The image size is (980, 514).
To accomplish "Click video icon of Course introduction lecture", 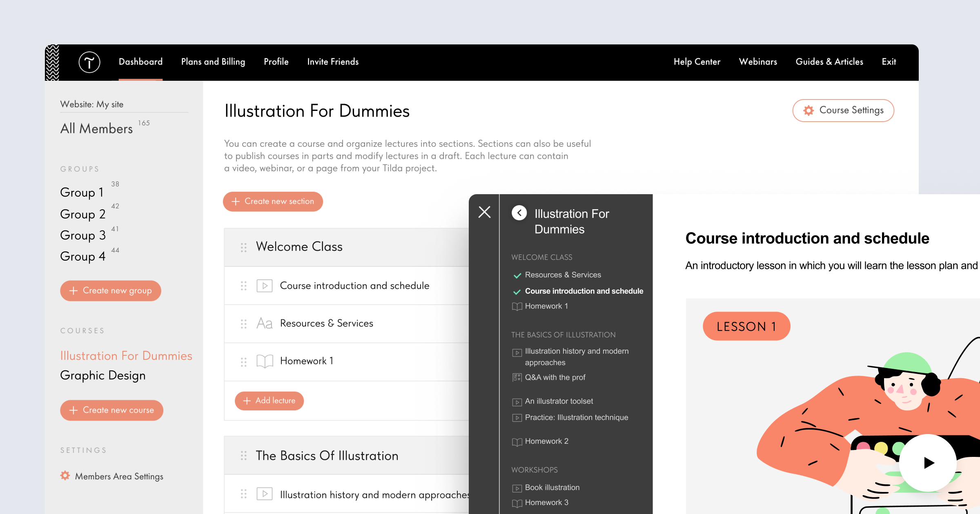I will 265,286.
